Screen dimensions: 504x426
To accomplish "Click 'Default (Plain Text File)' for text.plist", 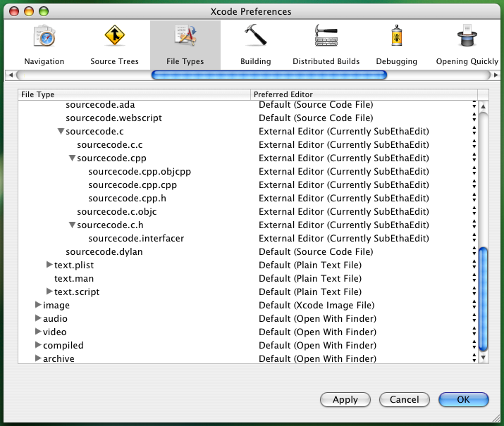I will (x=310, y=265).
